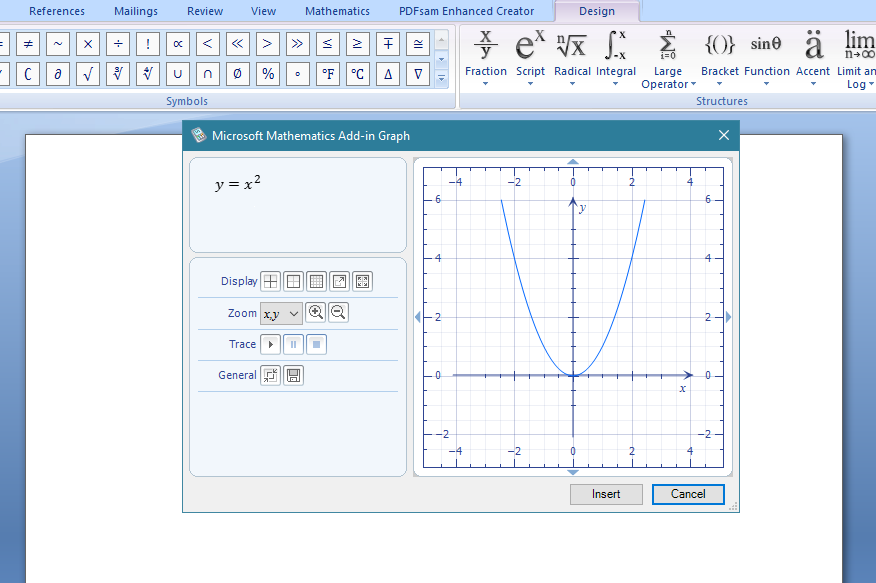876x583 pixels.
Task: Insert the degrees Fahrenheit symbol
Action: click(x=328, y=74)
